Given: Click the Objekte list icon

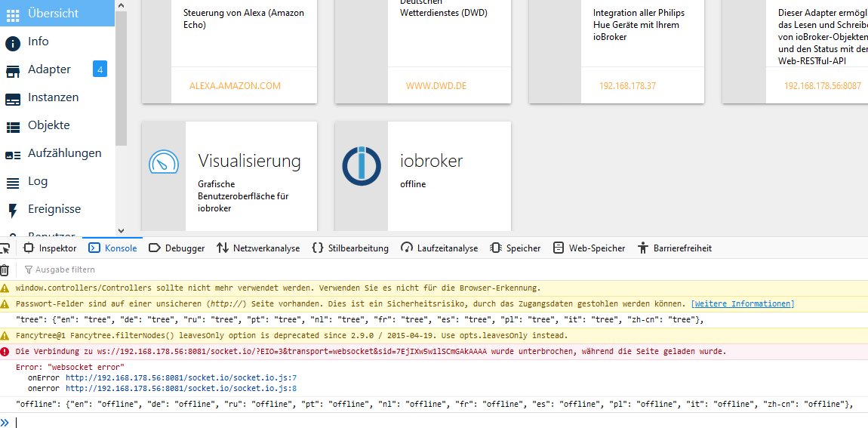Looking at the screenshot, I should (13, 127).
